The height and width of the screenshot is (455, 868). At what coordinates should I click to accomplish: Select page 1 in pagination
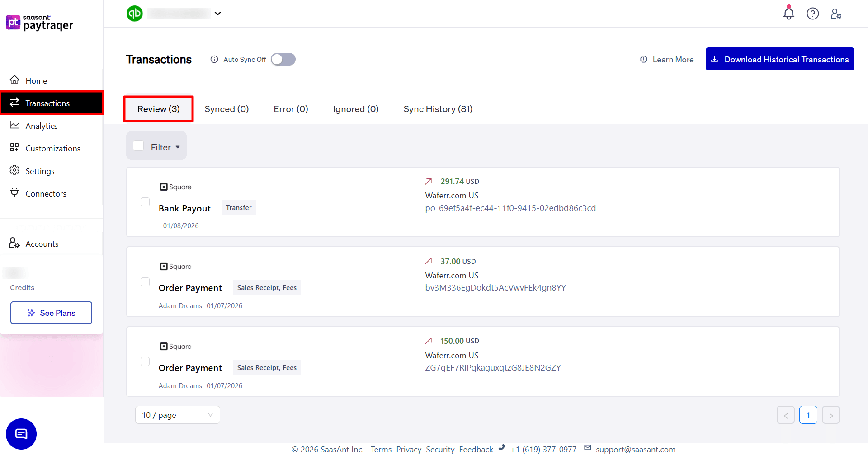[x=808, y=415]
